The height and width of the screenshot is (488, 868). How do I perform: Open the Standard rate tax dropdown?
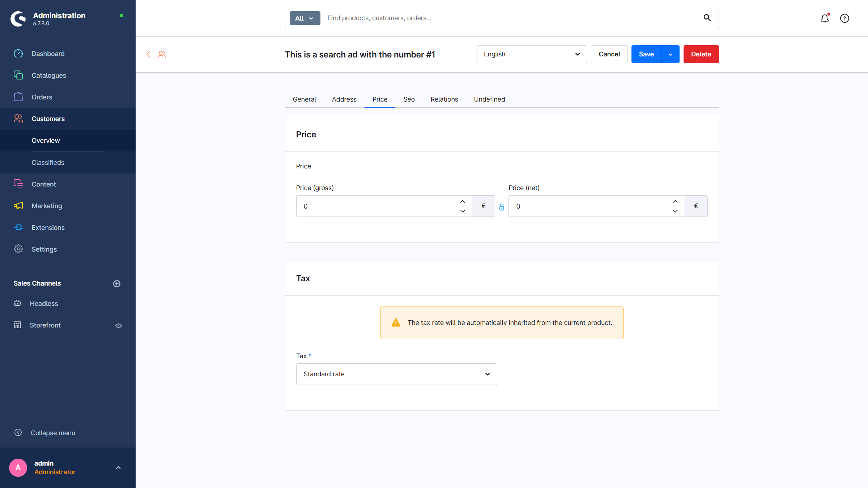tap(396, 374)
